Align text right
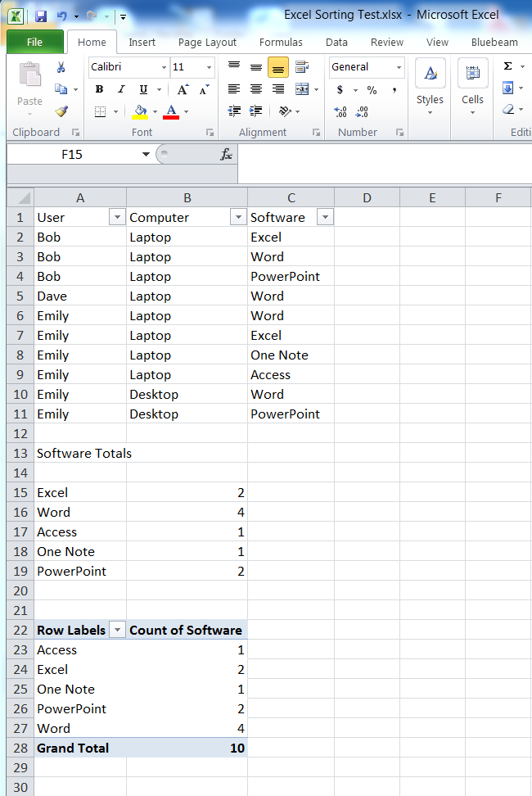 click(278, 89)
